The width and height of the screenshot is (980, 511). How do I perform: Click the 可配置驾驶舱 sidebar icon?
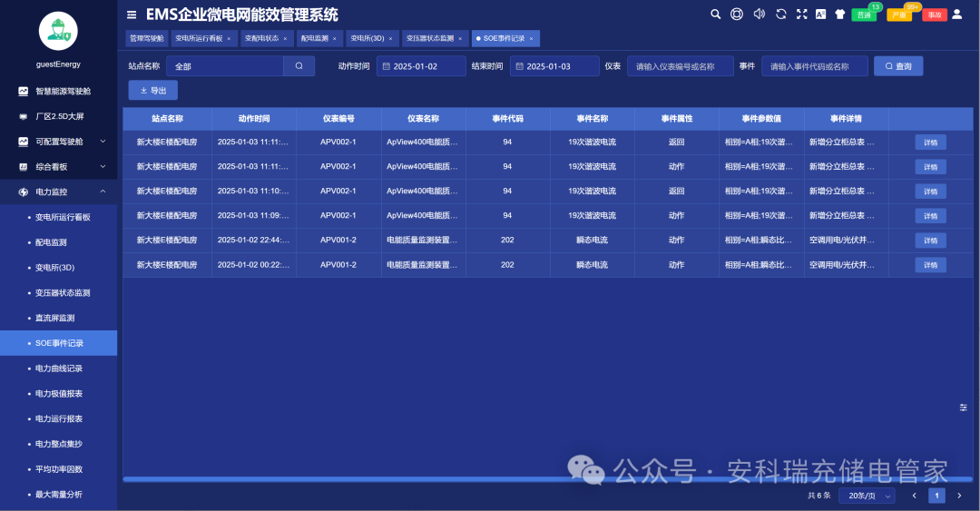point(23,142)
